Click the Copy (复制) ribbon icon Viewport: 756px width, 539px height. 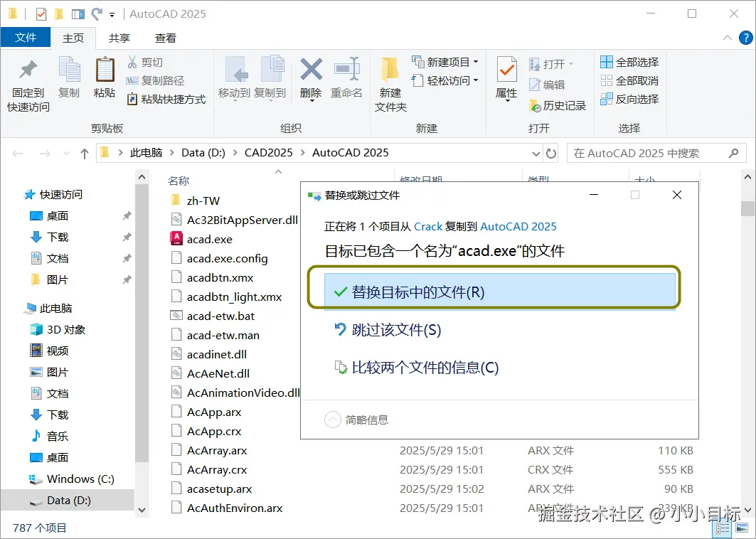69,70
